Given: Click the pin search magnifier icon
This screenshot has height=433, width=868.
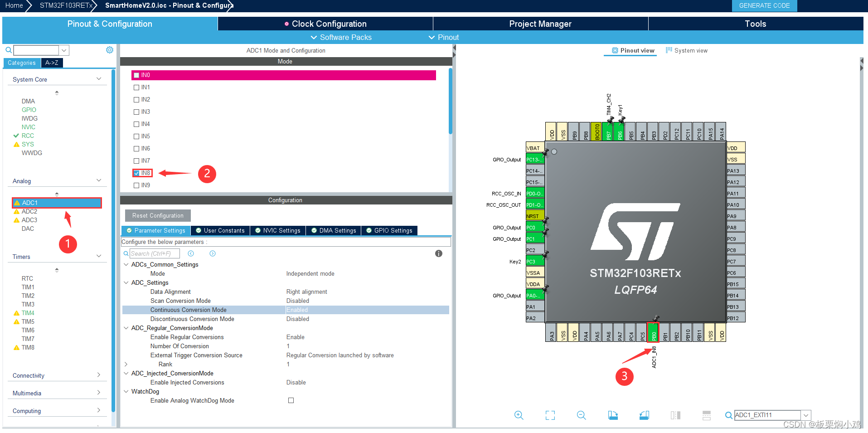Looking at the screenshot, I should 728,415.
